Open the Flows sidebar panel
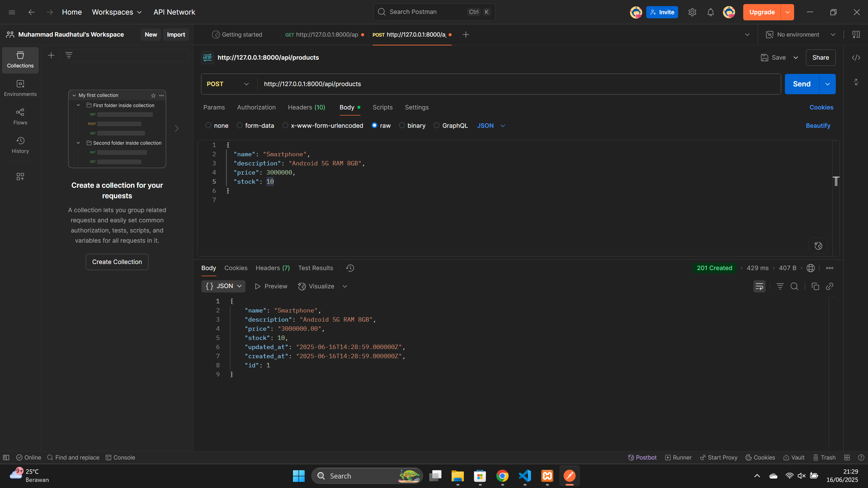Screen dimensions: 868x488 point(20,116)
